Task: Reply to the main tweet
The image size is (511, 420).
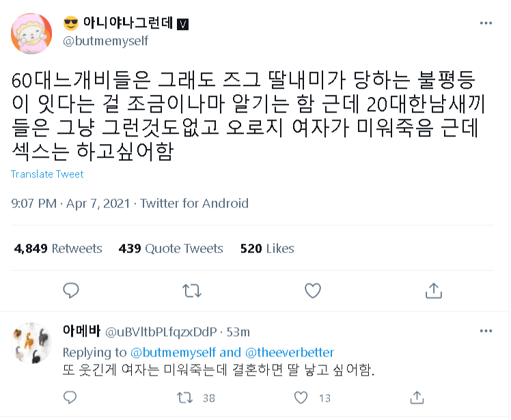Action: point(71,290)
